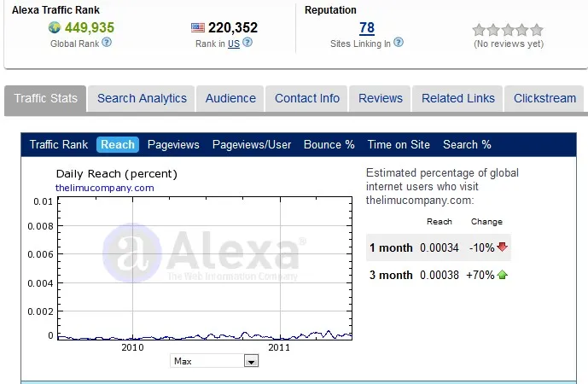Click the 0.00034 reach value
Screen dimensions: 588x384
click(x=440, y=247)
